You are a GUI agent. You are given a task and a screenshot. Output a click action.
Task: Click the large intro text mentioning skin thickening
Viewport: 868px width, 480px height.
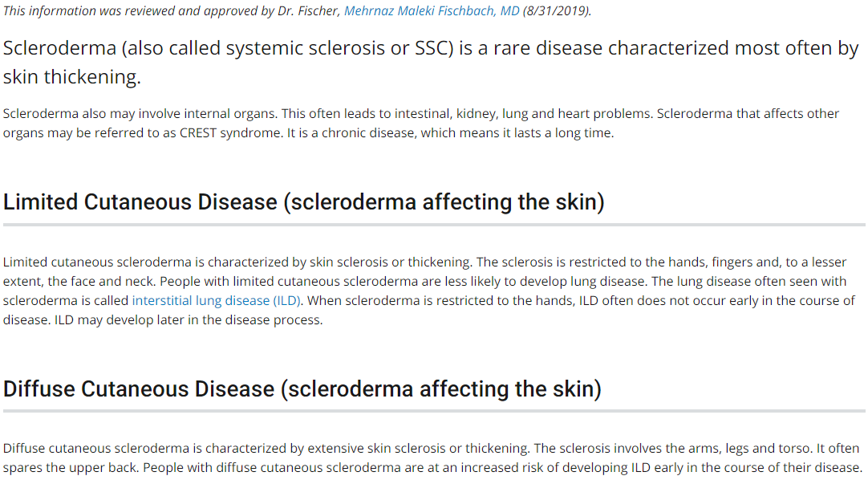[x=431, y=62]
